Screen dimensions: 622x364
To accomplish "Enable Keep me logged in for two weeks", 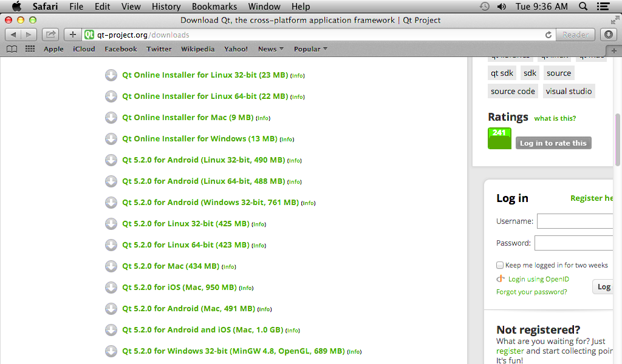I will pos(500,265).
